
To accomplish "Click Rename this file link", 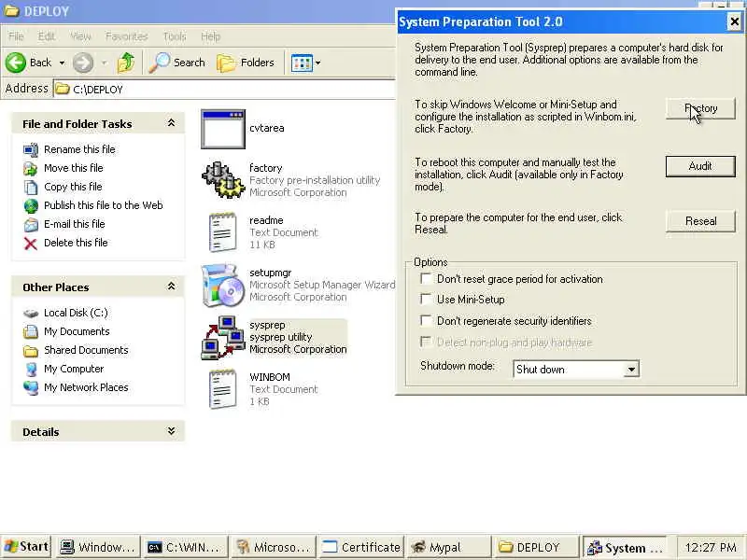I will [x=79, y=149].
